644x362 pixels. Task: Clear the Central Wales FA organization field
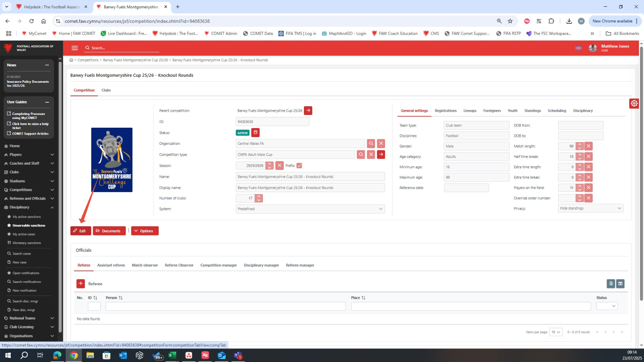point(381,144)
